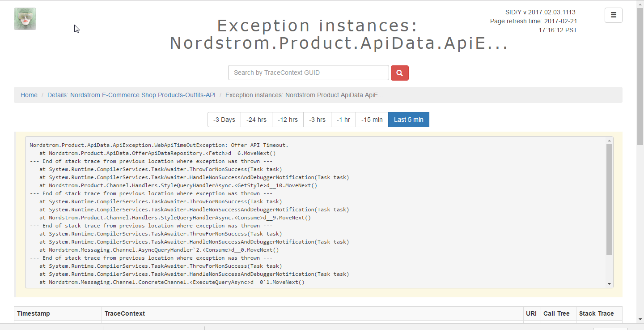
Task: Click the Stack Trace column header
Action: 599,313
